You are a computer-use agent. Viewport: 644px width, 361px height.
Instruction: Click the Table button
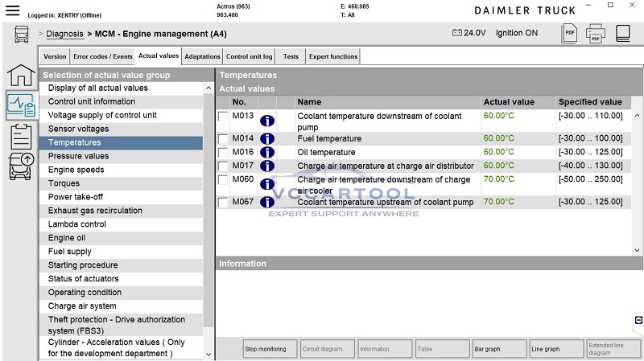442,349
